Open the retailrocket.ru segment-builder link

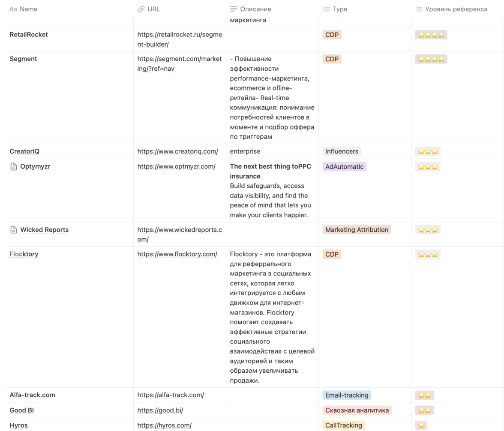pos(180,39)
